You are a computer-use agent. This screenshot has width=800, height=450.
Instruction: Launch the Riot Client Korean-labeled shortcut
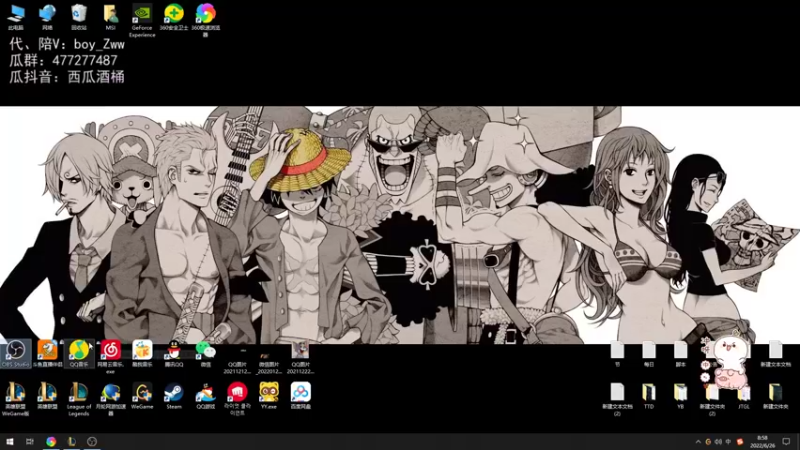[237, 399]
